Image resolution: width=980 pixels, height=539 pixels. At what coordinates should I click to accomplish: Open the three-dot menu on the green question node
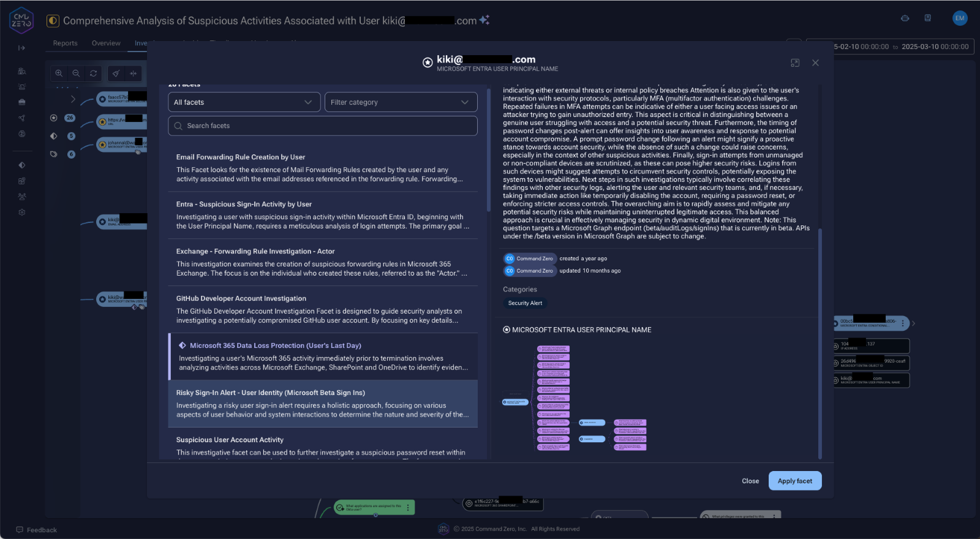point(408,507)
